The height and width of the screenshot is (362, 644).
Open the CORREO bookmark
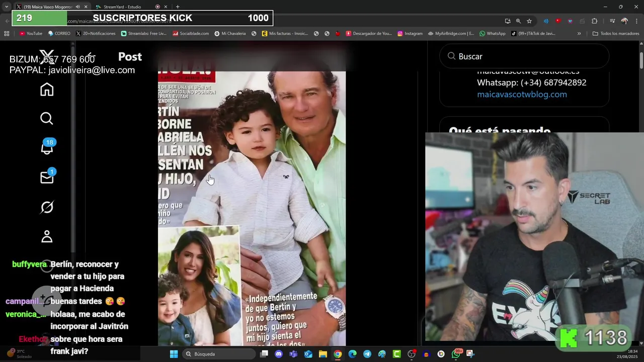click(59, 34)
